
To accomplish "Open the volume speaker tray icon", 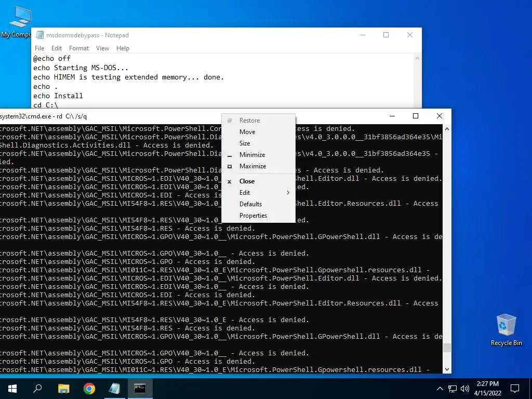I will pyautogui.click(x=465, y=389).
